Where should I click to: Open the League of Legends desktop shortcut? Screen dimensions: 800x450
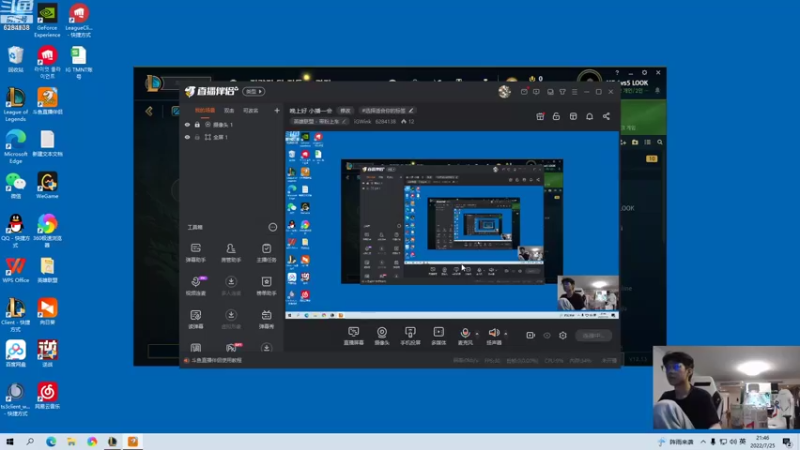click(x=16, y=105)
